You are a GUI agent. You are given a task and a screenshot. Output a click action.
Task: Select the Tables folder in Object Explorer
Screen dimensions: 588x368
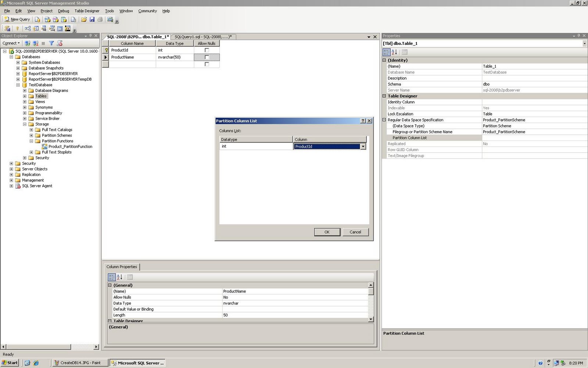41,96
